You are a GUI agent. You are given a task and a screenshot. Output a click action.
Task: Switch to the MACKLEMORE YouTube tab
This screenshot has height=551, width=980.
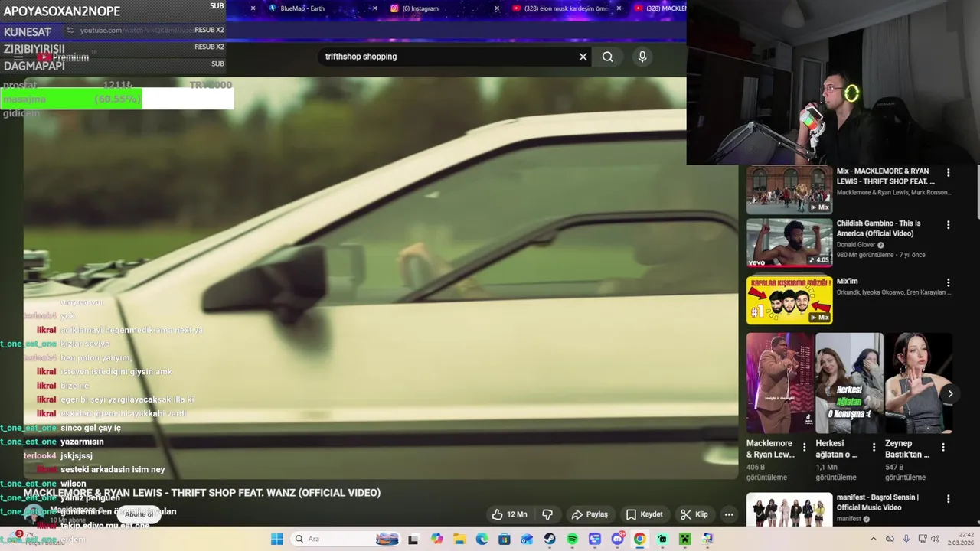click(x=660, y=8)
